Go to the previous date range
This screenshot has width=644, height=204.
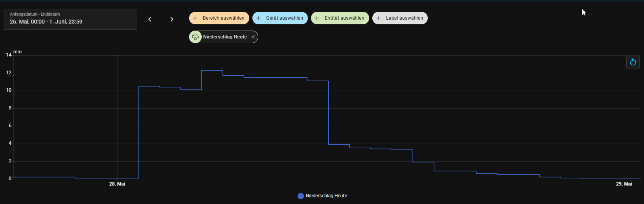150,19
